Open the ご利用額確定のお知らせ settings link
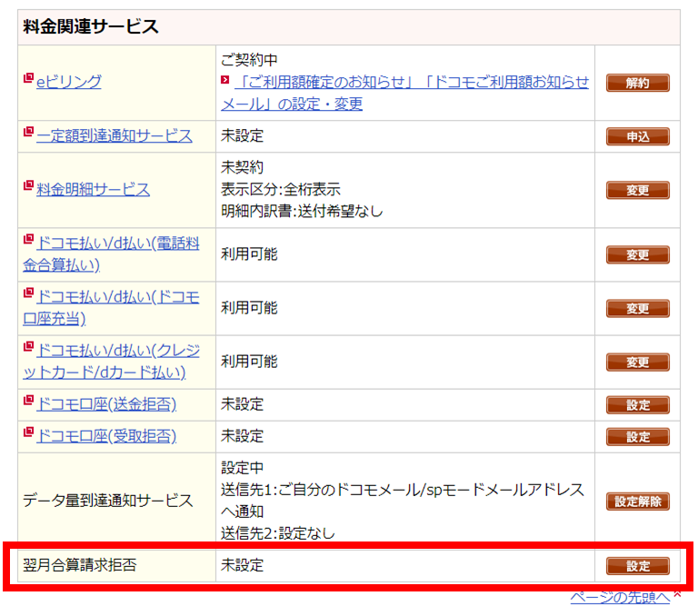 pyautogui.click(x=405, y=93)
